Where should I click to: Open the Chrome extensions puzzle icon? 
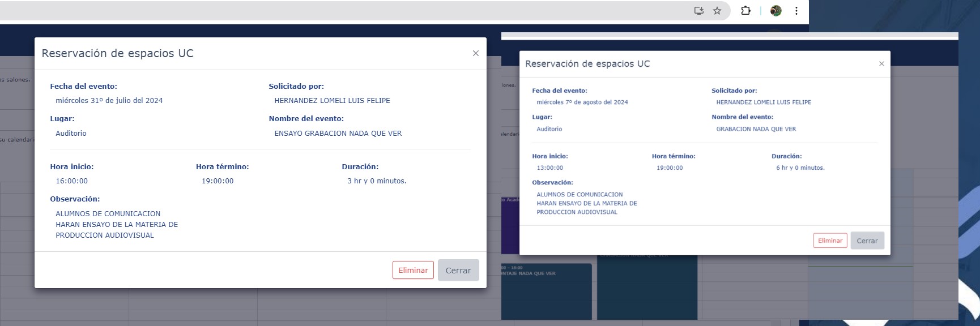[x=745, y=11]
